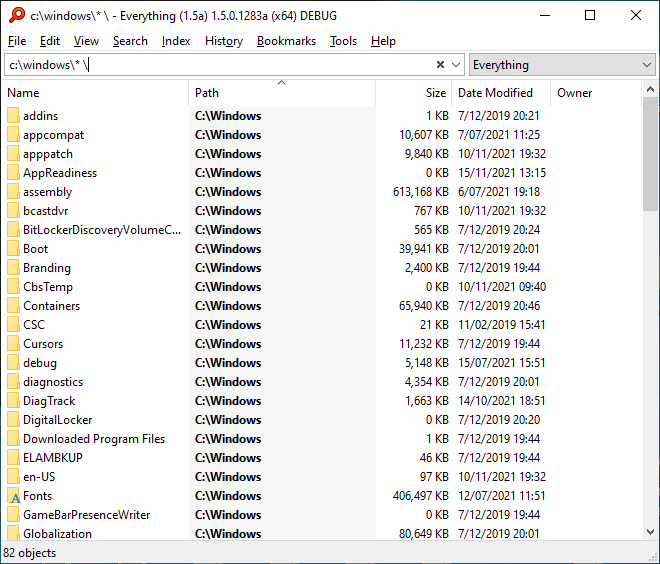Open the Search menu
The image size is (660, 564).
[130, 41]
